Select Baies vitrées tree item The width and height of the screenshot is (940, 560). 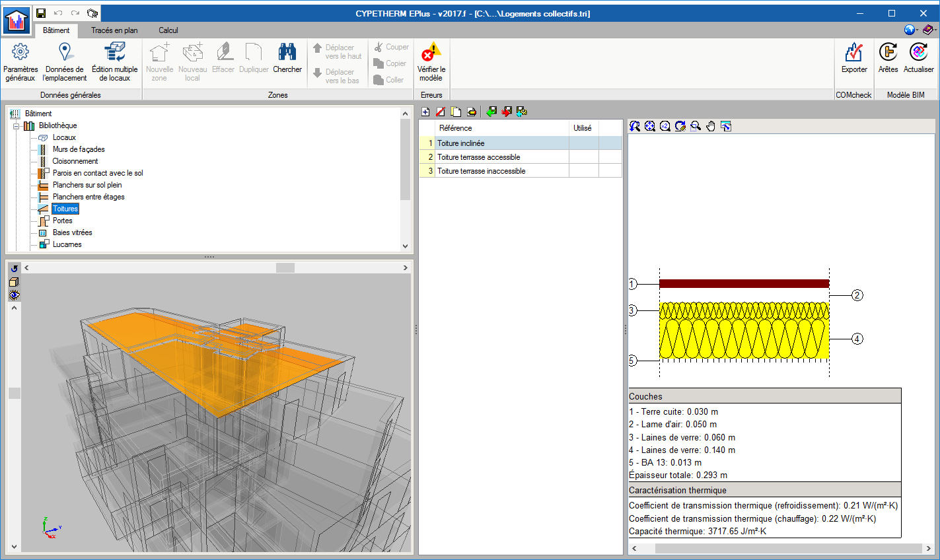(x=73, y=232)
